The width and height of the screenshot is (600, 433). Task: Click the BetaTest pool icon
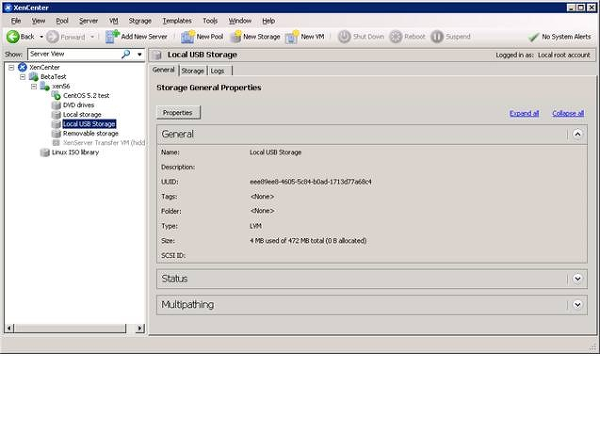coord(34,77)
